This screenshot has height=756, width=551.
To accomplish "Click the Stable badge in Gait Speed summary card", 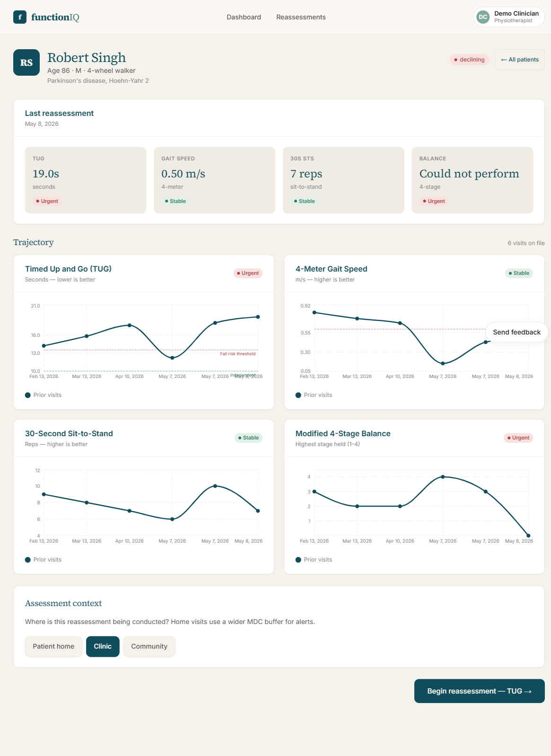I will point(175,201).
